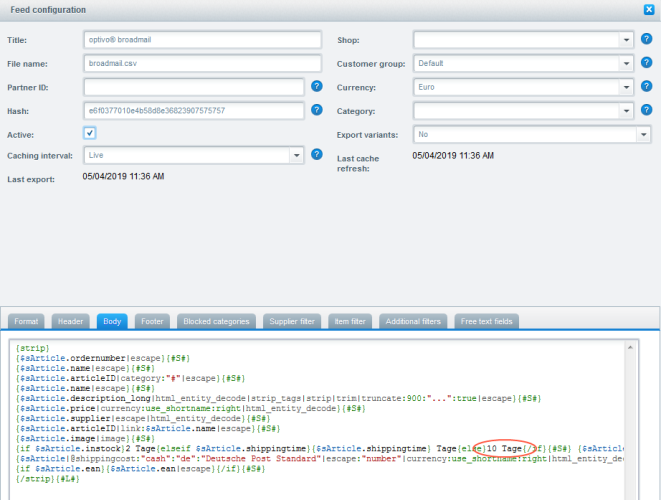Open help icon next to Caching interval
The image size is (661, 500).
pos(317,154)
